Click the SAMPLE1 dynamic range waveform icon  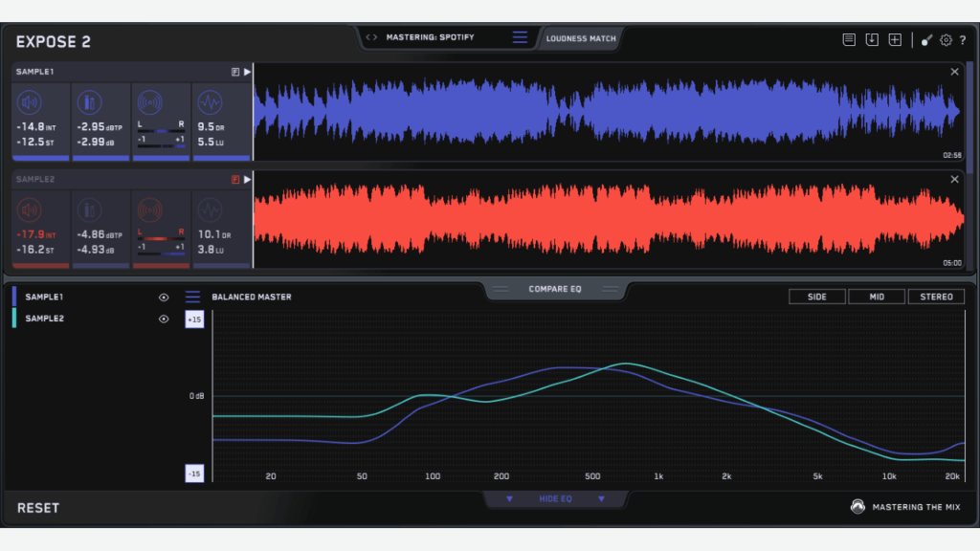click(x=210, y=102)
